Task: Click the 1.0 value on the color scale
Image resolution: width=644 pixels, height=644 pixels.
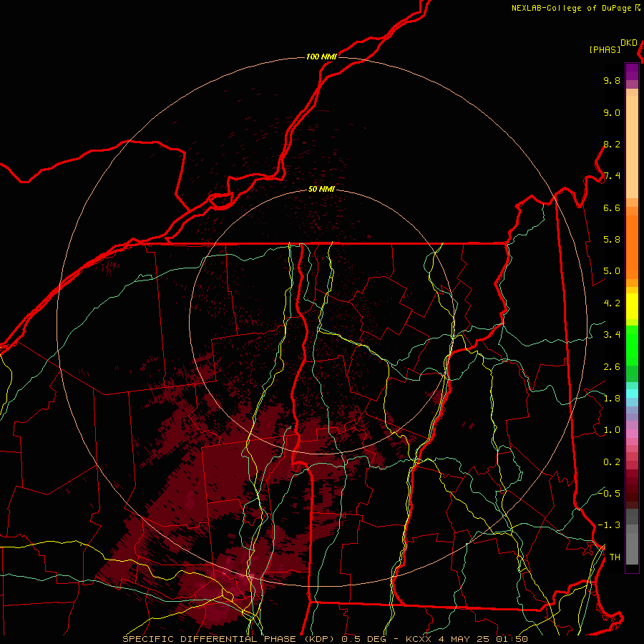Action: 612,430
